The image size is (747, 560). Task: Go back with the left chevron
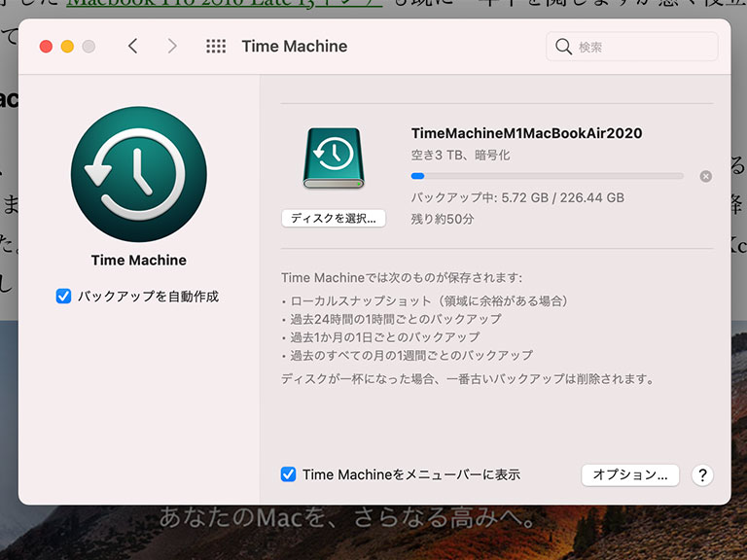[x=133, y=47]
